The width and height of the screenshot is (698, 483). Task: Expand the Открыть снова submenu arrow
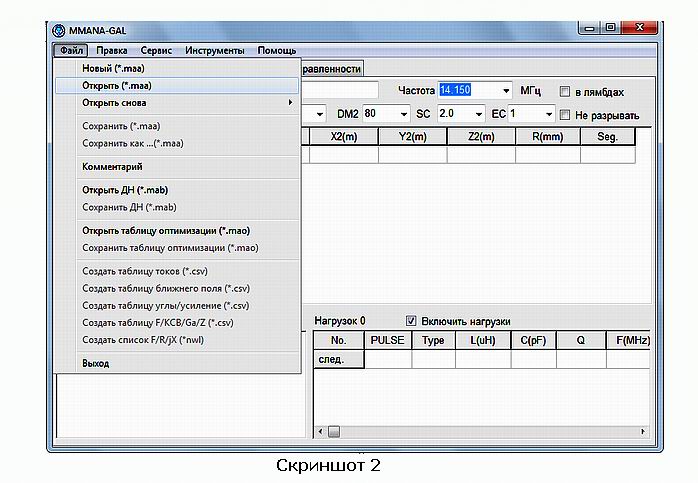290,102
